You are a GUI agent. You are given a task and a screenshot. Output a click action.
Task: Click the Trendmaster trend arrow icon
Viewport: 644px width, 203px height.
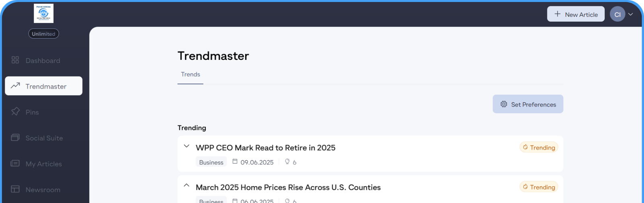pos(15,86)
